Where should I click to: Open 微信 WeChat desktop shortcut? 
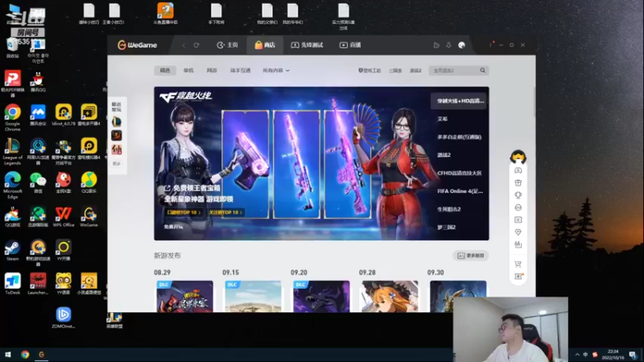pyautogui.click(x=38, y=183)
